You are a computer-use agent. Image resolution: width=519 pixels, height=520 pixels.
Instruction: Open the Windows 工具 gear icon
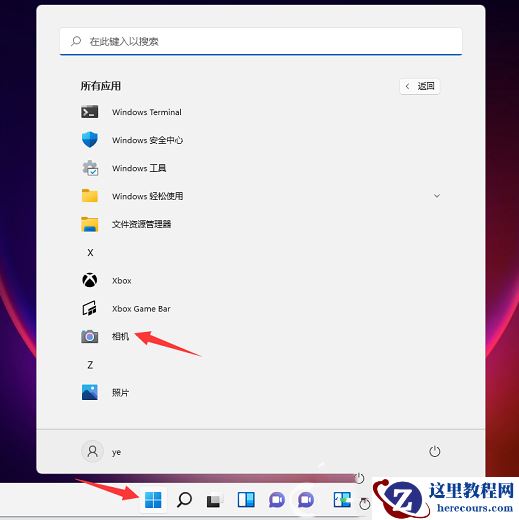point(90,168)
